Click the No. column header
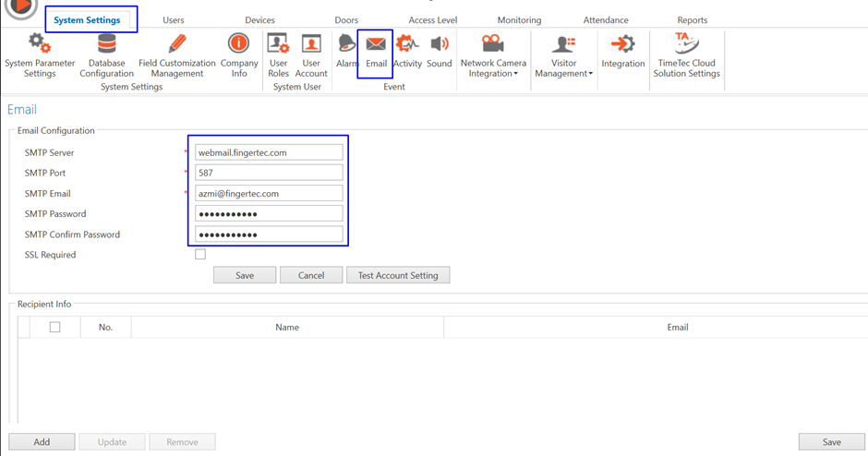 click(x=106, y=327)
